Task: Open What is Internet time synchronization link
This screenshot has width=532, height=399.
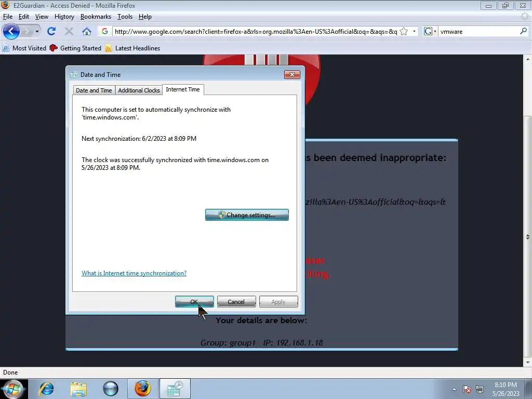Action: point(134,273)
